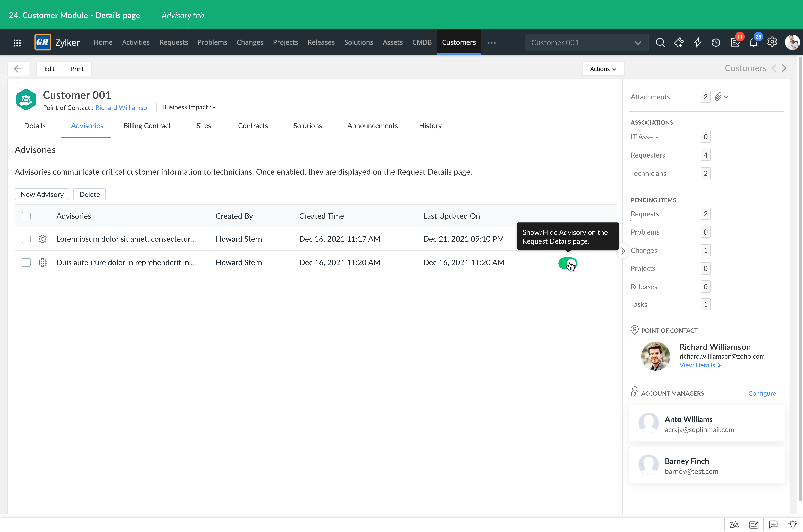Click the sparkle assistant icon in header

pyautogui.click(x=679, y=42)
